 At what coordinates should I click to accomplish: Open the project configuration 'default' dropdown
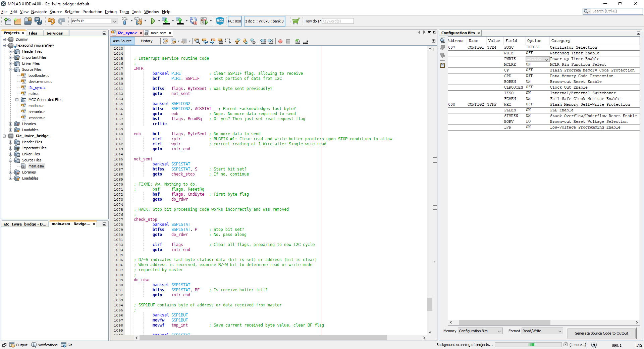pyautogui.click(x=94, y=21)
